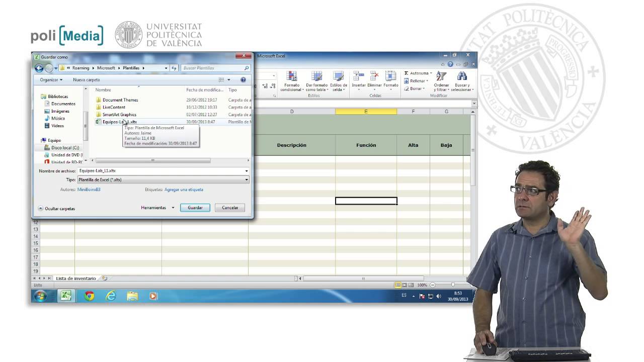This screenshot has width=644, height=362.
Task: Expand the address path history dropdown arrow
Action: pyautogui.click(x=166, y=68)
